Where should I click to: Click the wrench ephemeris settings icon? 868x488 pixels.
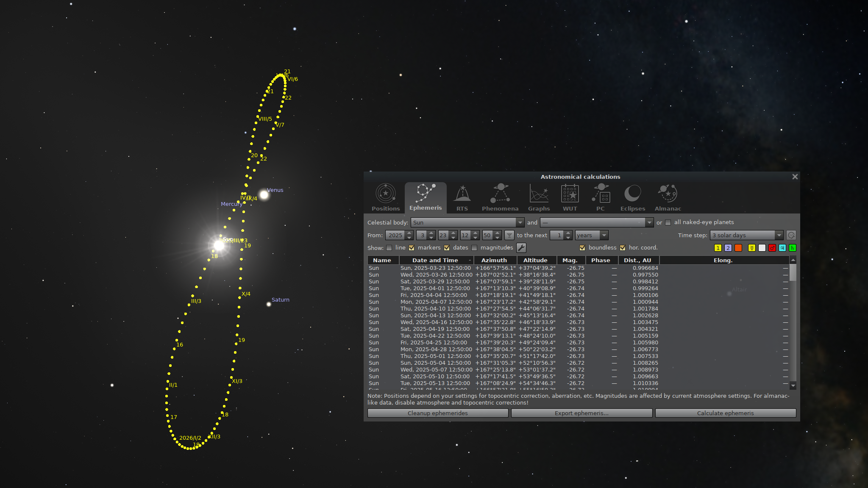pos(521,248)
